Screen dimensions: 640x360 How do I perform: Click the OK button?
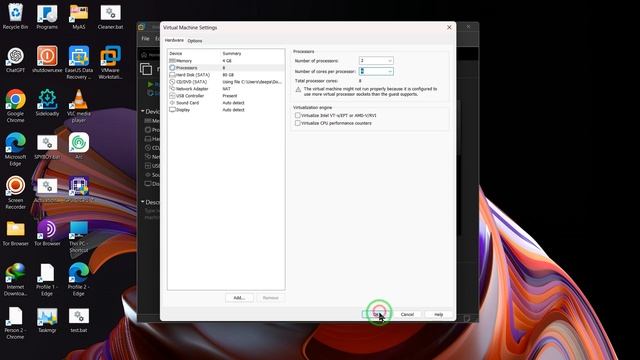[377, 314]
